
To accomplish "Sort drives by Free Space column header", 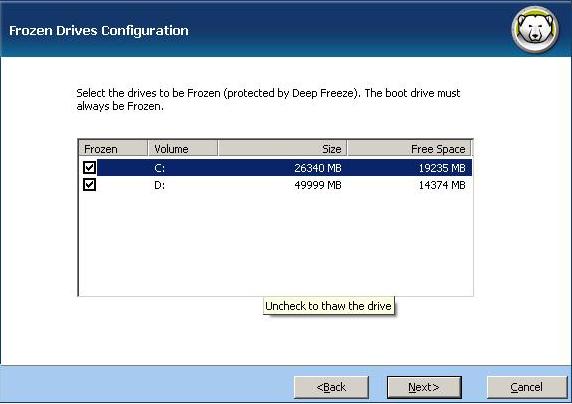I will 409,149.
